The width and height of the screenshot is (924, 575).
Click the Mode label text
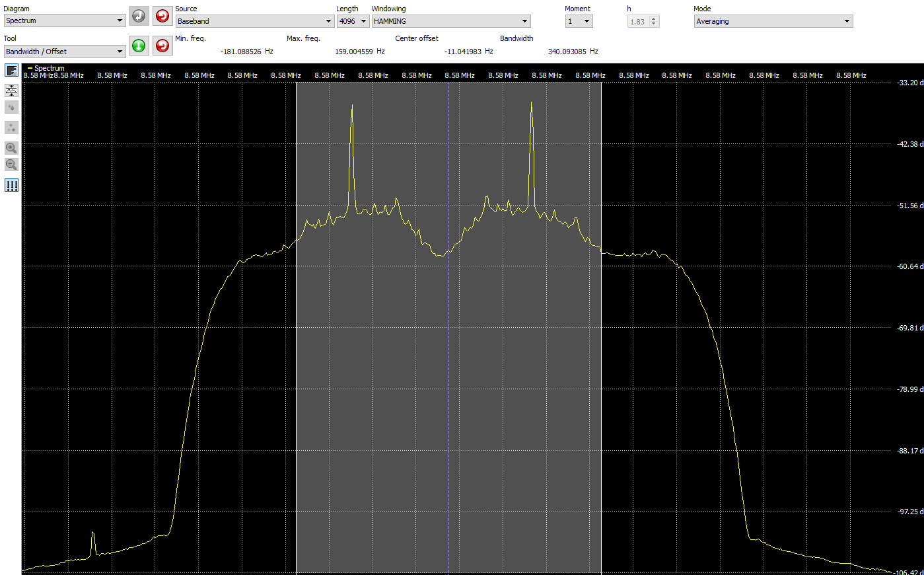[702, 9]
